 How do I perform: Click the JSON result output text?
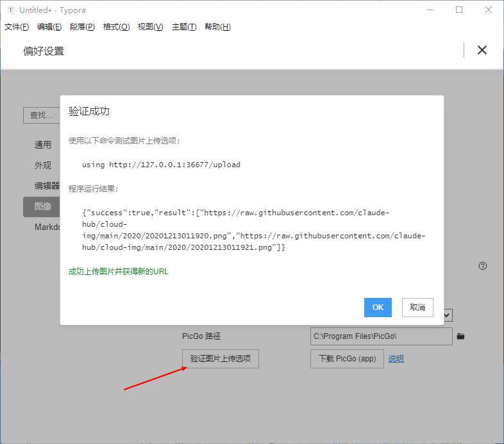click(x=254, y=230)
